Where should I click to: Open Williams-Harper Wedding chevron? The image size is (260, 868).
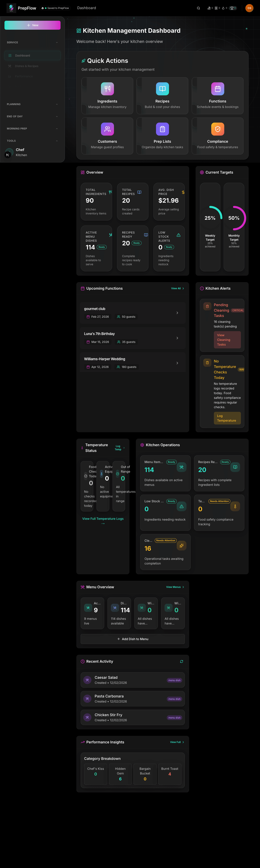pos(177,363)
